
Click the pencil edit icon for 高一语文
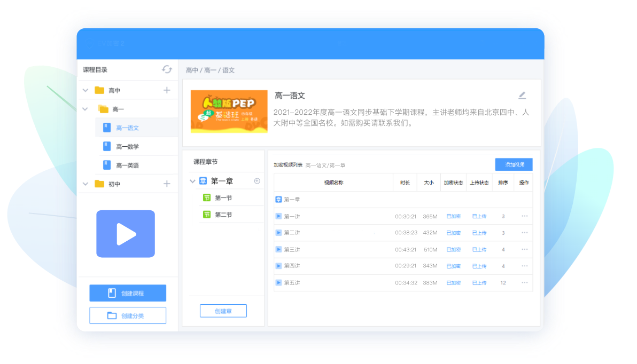(x=522, y=96)
